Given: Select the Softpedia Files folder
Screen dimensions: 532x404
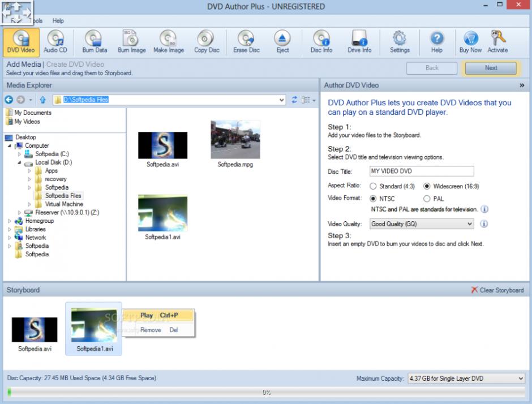Looking at the screenshot, I should tap(63, 196).
